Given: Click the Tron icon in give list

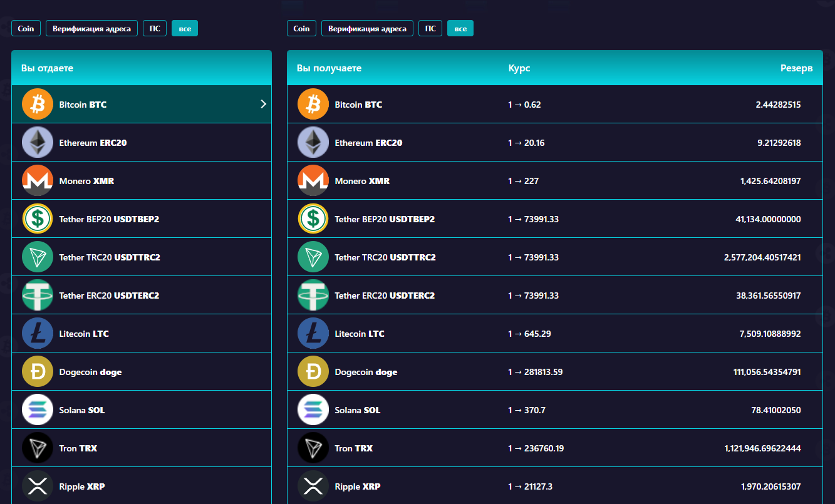Looking at the screenshot, I should pos(38,448).
